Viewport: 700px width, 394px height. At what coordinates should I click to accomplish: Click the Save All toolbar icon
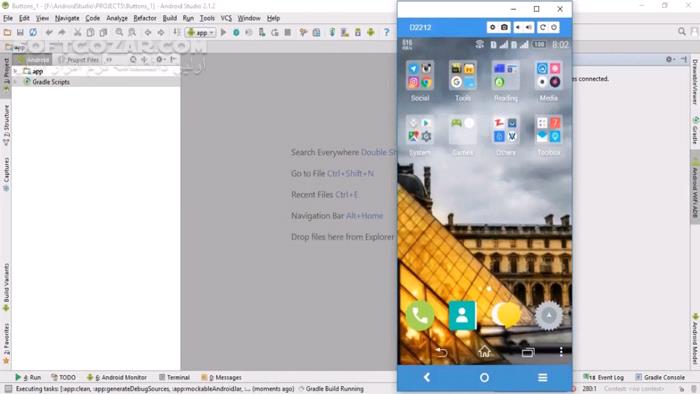[20, 32]
